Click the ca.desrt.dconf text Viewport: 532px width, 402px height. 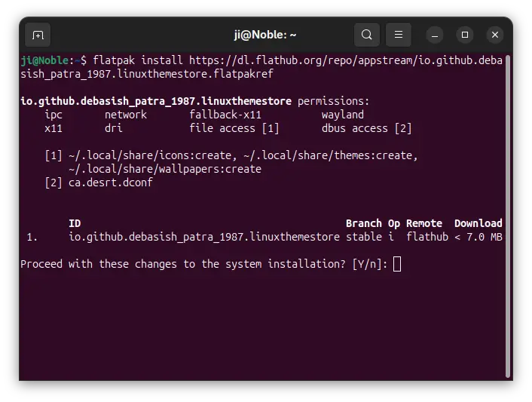pyautogui.click(x=111, y=183)
